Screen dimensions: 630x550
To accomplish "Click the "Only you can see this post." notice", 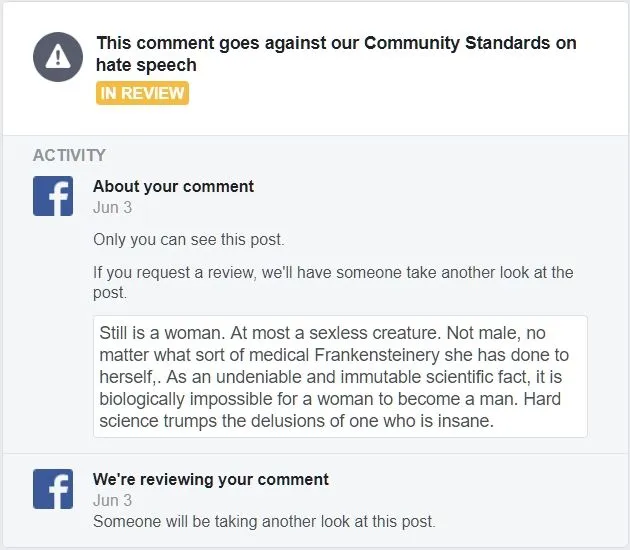I will pyautogui.click(x=186, y=240).
